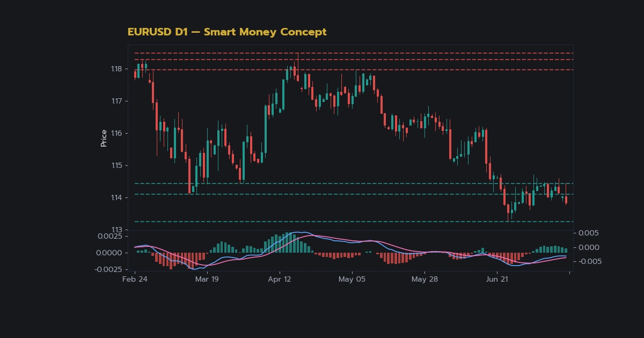Click the 115 price tick label

tap(116, 165)
